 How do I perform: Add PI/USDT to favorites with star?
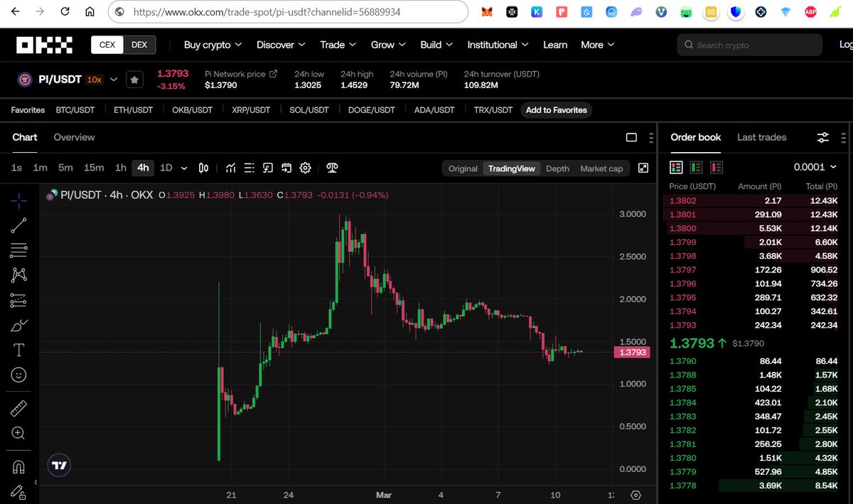(134, 80)
